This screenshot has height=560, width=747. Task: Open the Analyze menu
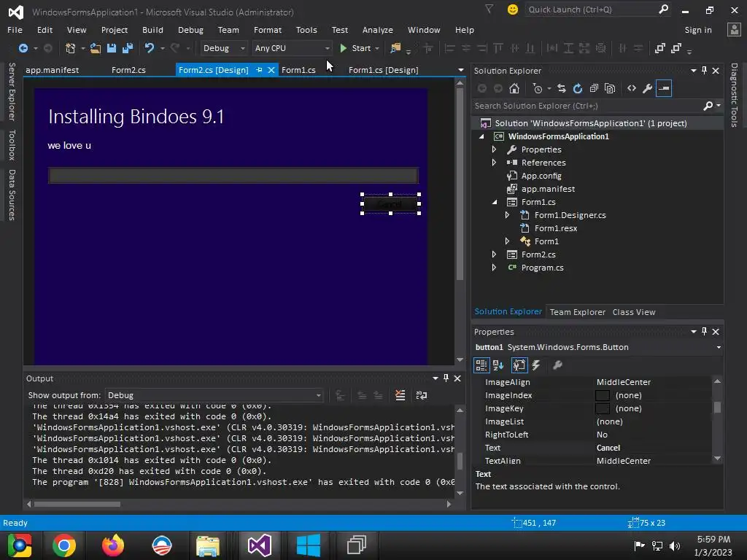[377, 29]
